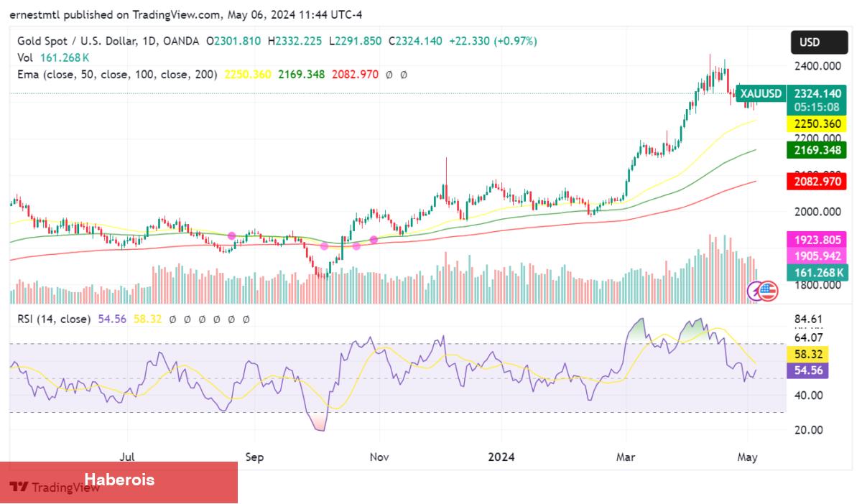Screen dimensions: 862x504
Task: Click the Mar label on time axis
Action: (x=625, y=457)
